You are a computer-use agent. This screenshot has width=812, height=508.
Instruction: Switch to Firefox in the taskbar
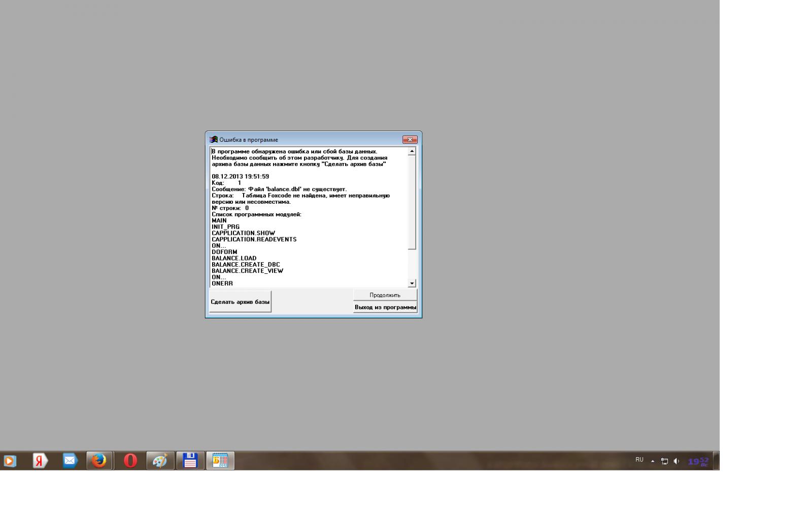click(x=99, y=461)
